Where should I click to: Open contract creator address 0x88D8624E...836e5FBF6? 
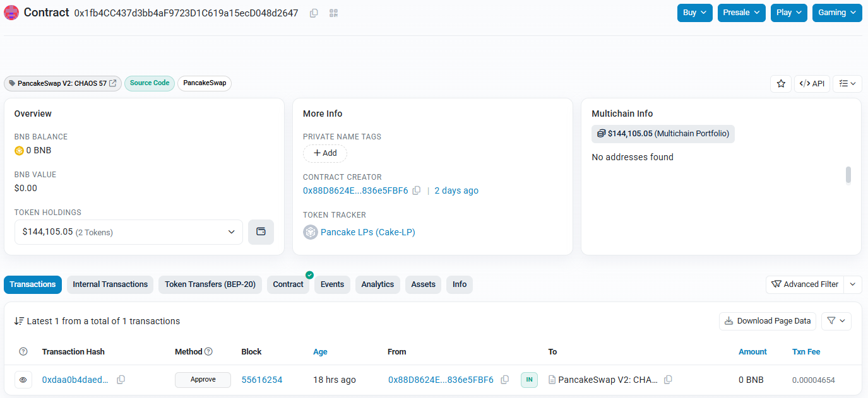(355, 190)
